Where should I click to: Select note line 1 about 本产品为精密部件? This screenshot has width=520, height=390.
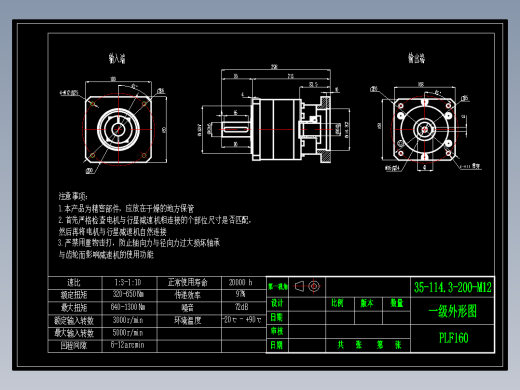[126, 209]
